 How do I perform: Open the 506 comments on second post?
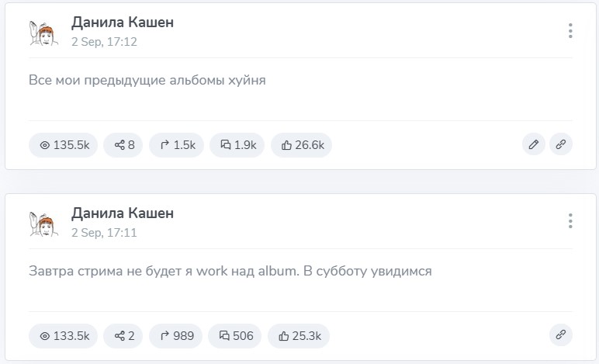tap(236, 335)
